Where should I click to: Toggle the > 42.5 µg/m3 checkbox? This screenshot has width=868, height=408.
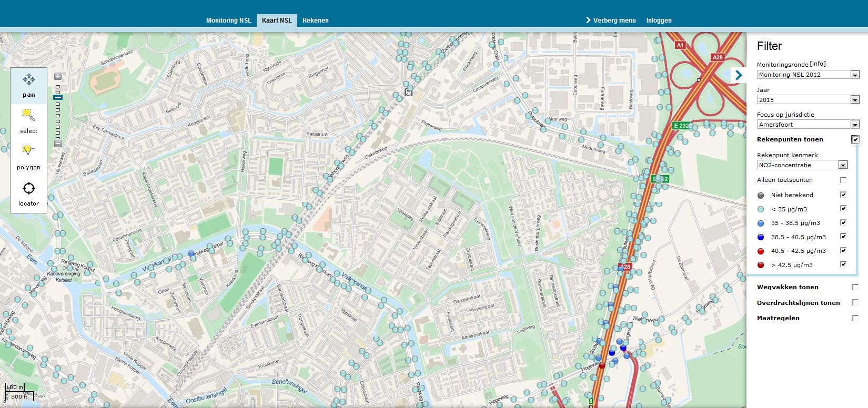pyautogui.click(x=843, y=264)
